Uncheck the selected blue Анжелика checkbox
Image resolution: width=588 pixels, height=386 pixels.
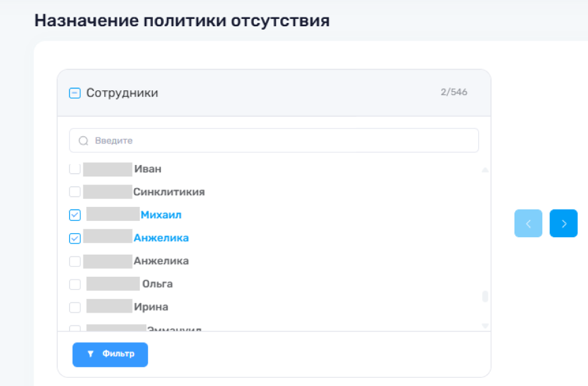tap(75, 238)
